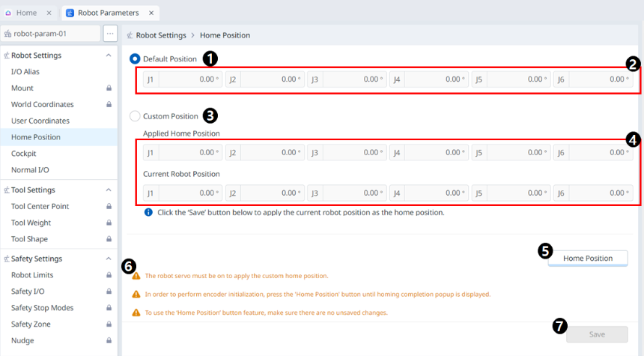The width and height of the screenshot is (644, 356).
Task: Select the Default Position radio button
Action: 135,58
